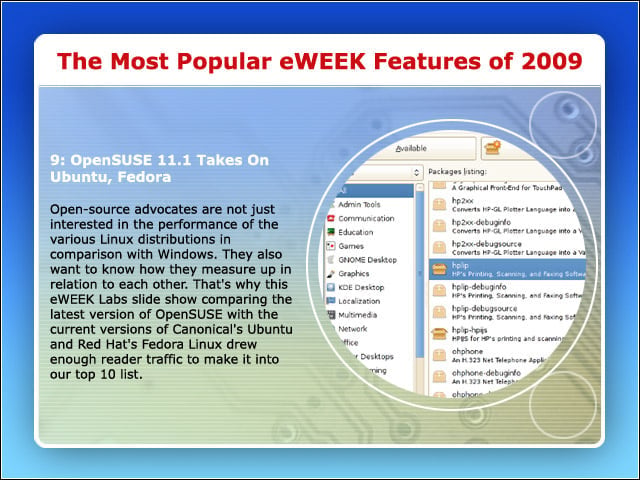Screen dimensions: 640x480
Task: Choose the Graphics category label
Action: 354,274
